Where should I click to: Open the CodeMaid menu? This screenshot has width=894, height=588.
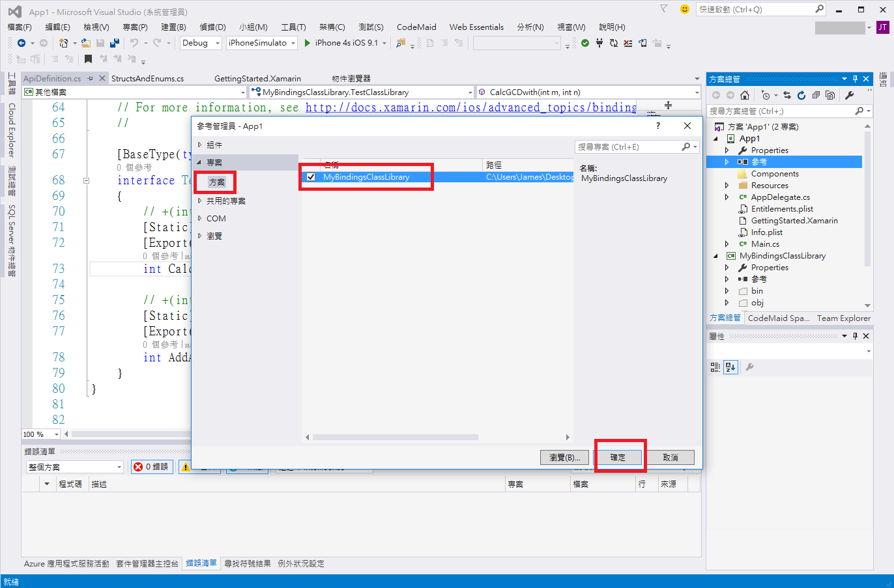click(416, 27)
